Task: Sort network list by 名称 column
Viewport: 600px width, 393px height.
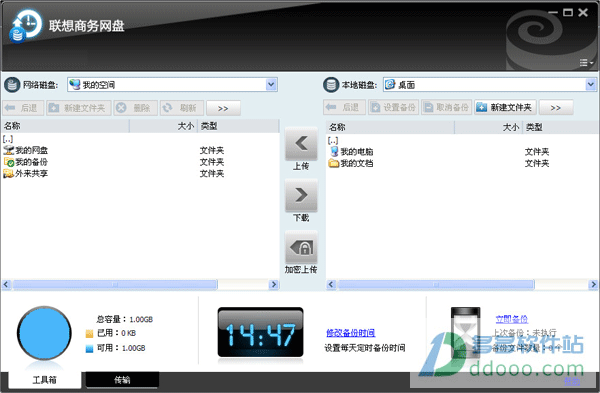Action: (x=66, y=126)
